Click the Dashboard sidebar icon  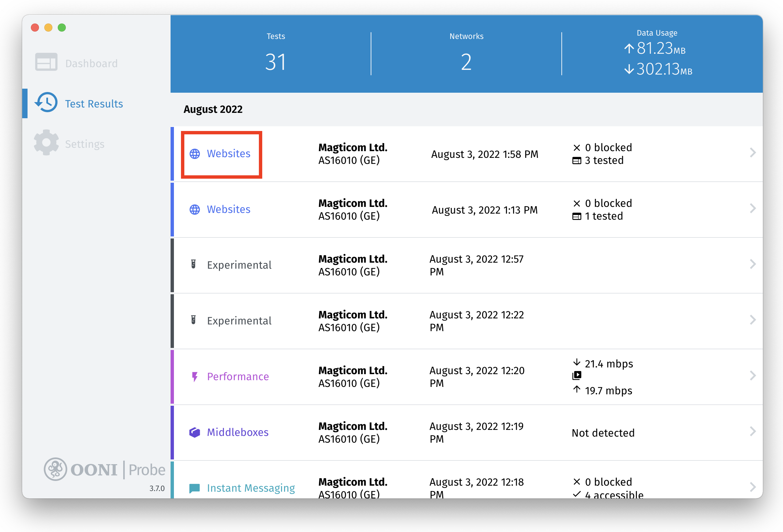click(x=46, y=62)
